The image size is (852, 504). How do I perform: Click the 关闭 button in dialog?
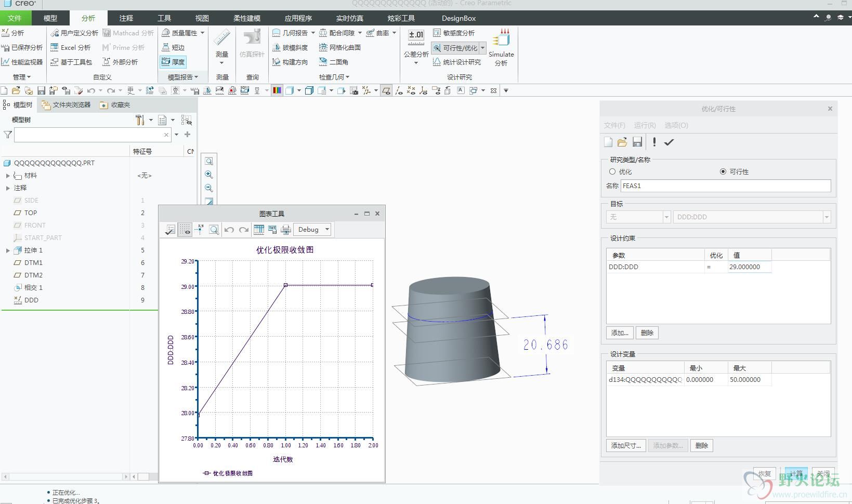tap(823, 474)
